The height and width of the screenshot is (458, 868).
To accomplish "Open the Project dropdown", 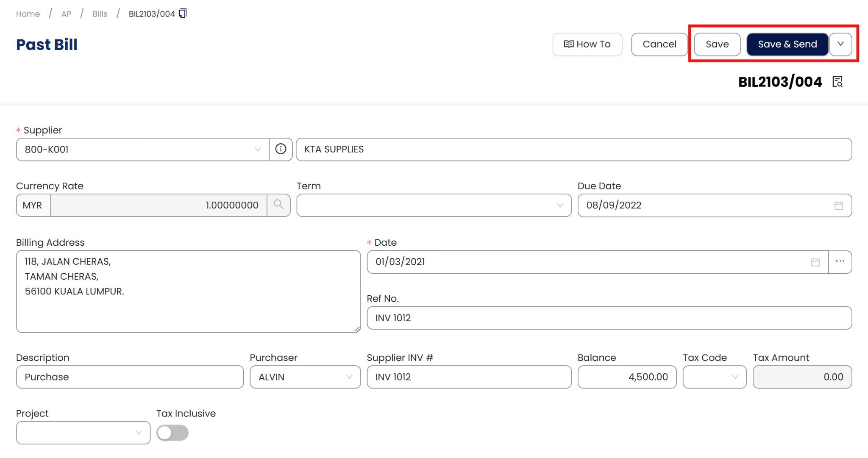I will 83,433.
